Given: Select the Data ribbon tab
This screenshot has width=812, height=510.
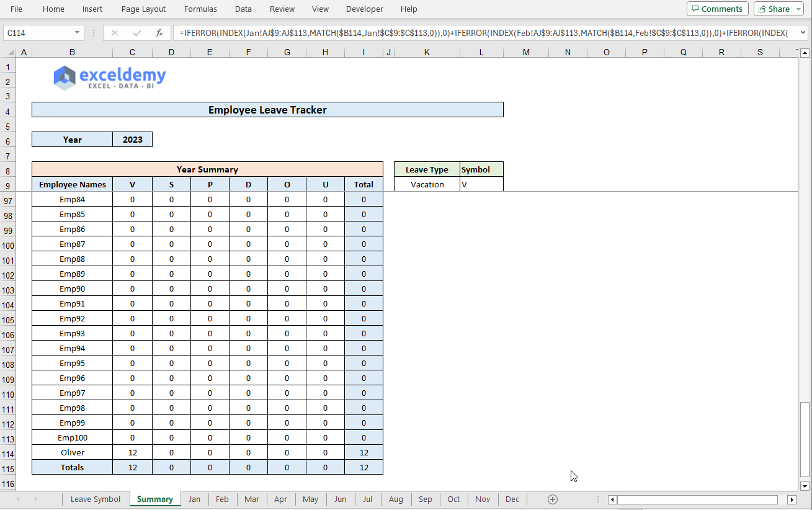Looking at the screenshot, I should (243, 9).
